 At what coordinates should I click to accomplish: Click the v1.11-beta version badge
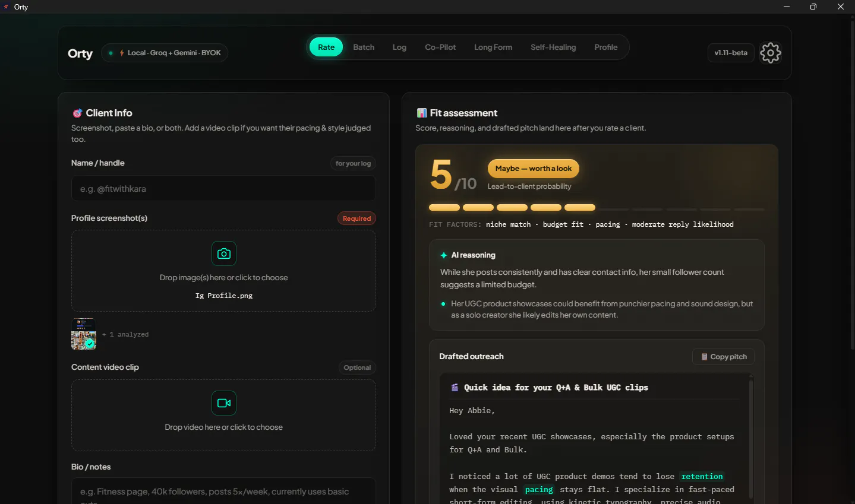(x=731, y=53)
